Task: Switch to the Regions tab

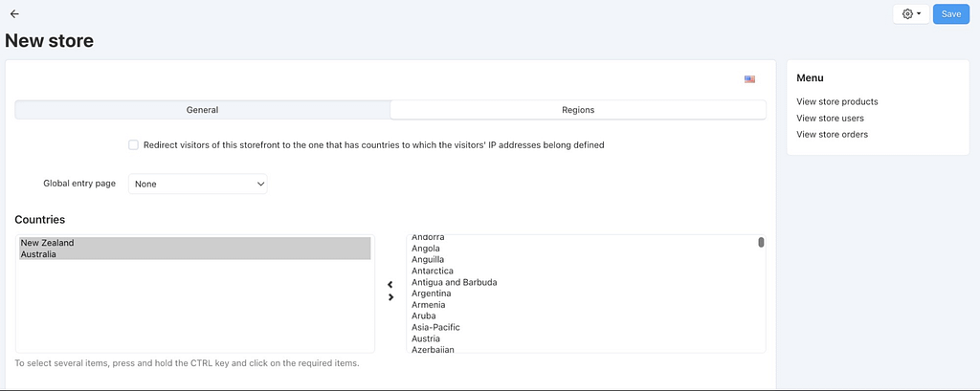Action: tap(578, 110)
